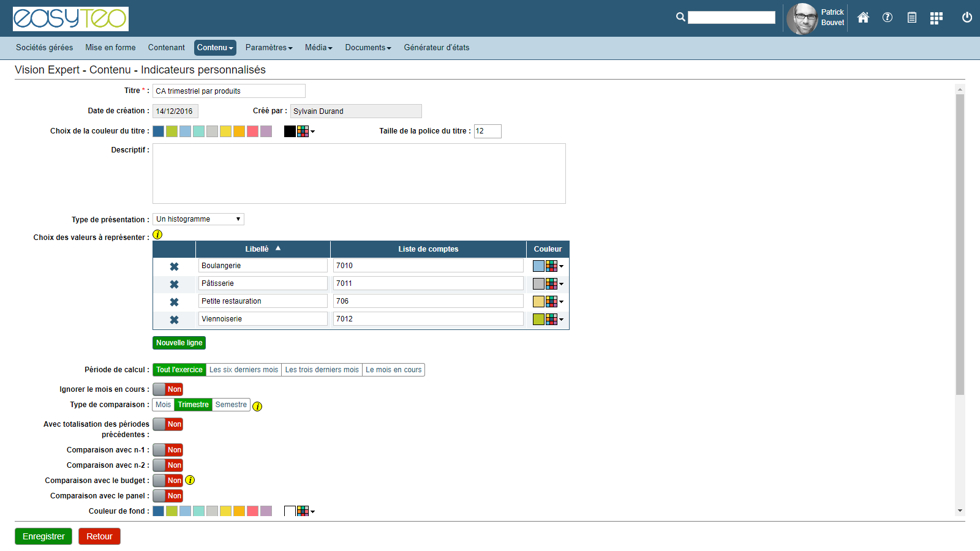Remove the Viennoiserie row using cross icon
This screenshot has height=551, width=980.
coord(174,320)
